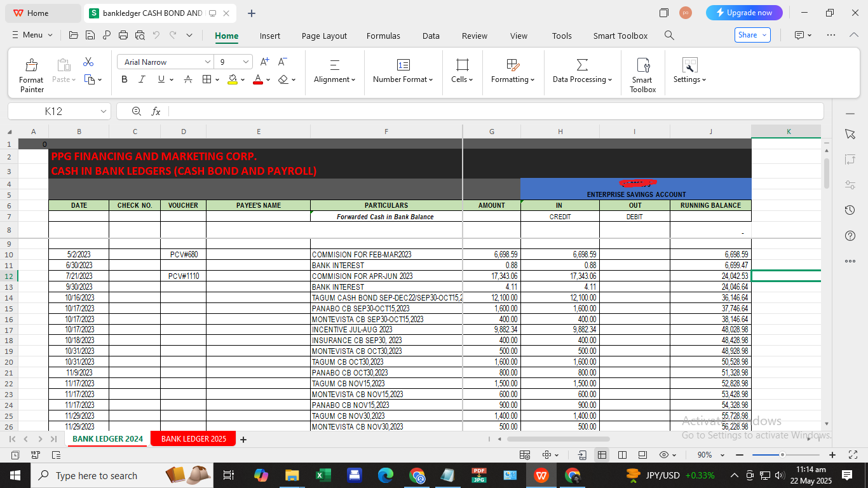Open the three-dot more options button
The height and width of the screenshot is (488, 868).
[831, 35]
